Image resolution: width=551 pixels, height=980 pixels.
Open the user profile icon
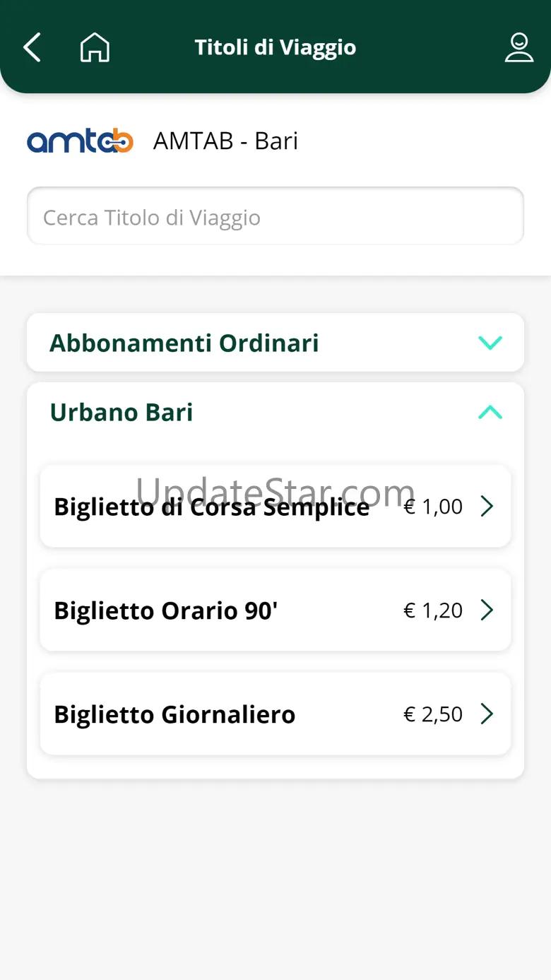519,47
